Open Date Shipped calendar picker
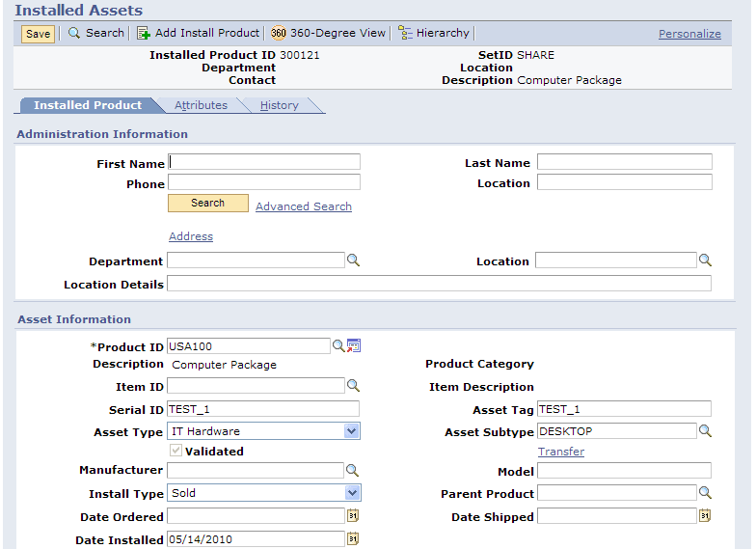The height and width of the screenshot is (549, 756). point(705,515)
